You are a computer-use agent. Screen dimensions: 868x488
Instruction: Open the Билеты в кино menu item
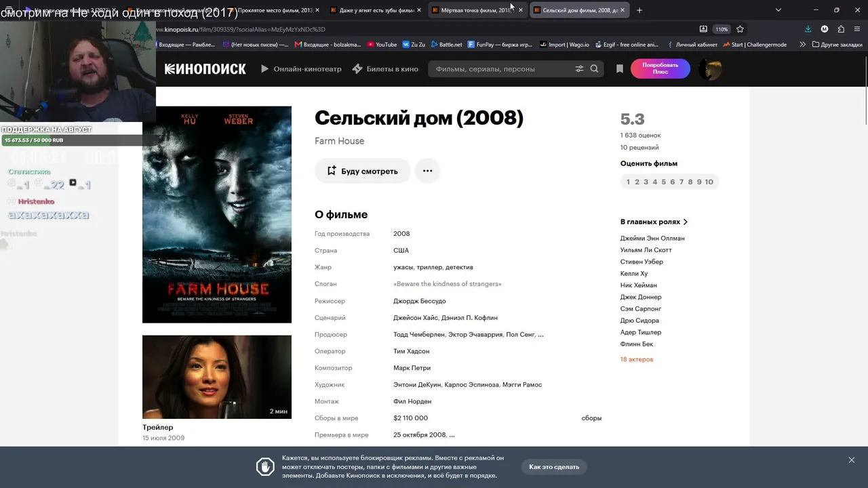[x=385, y=69]
